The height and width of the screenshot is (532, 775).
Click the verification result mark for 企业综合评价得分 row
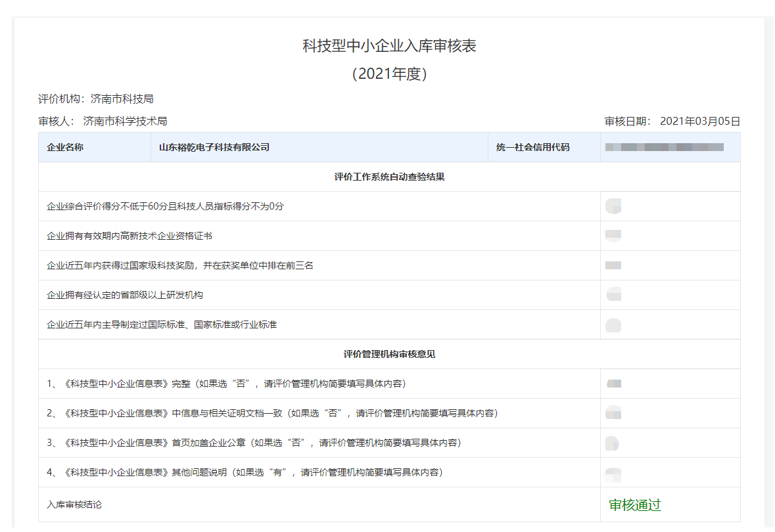tap(613, 206)
